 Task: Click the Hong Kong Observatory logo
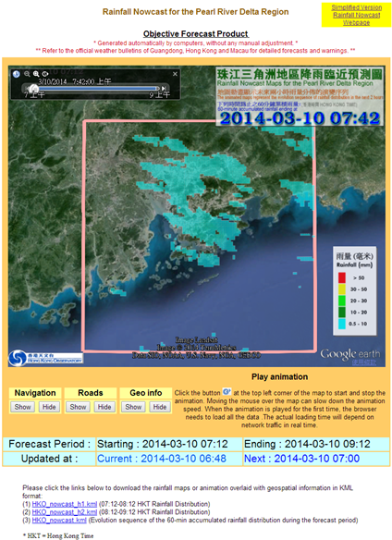click(x=46, y=358)
